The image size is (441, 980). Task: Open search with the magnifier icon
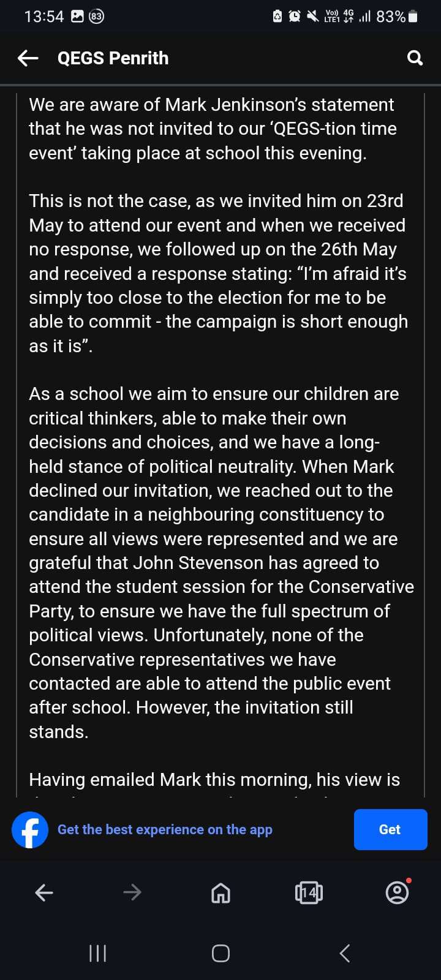click(x=415, y=58)
